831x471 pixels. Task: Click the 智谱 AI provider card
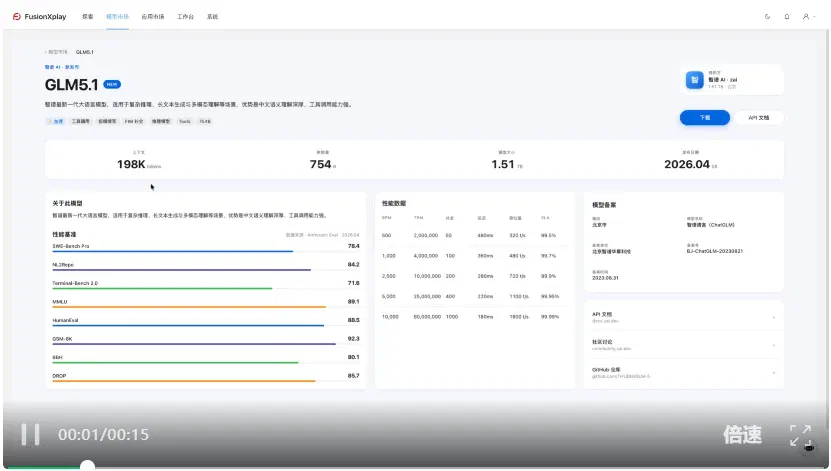click(x=733, y=80)
